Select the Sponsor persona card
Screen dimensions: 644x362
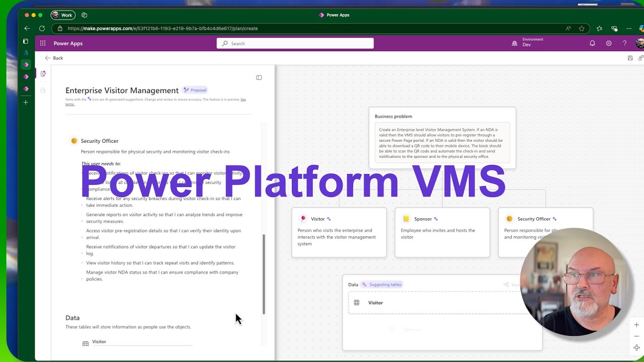pos(442,232)
